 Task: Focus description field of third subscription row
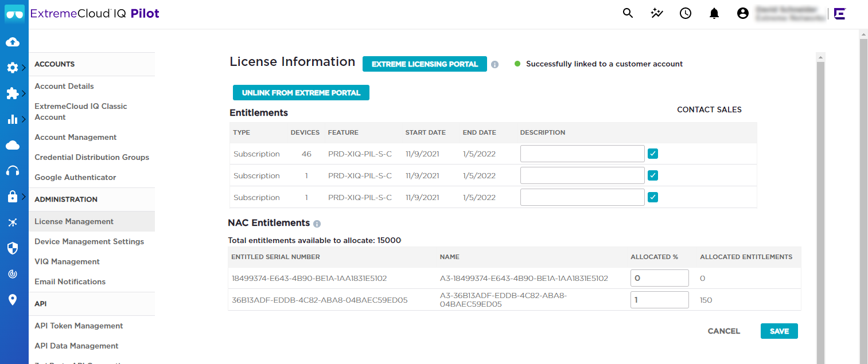coord(582,197)
